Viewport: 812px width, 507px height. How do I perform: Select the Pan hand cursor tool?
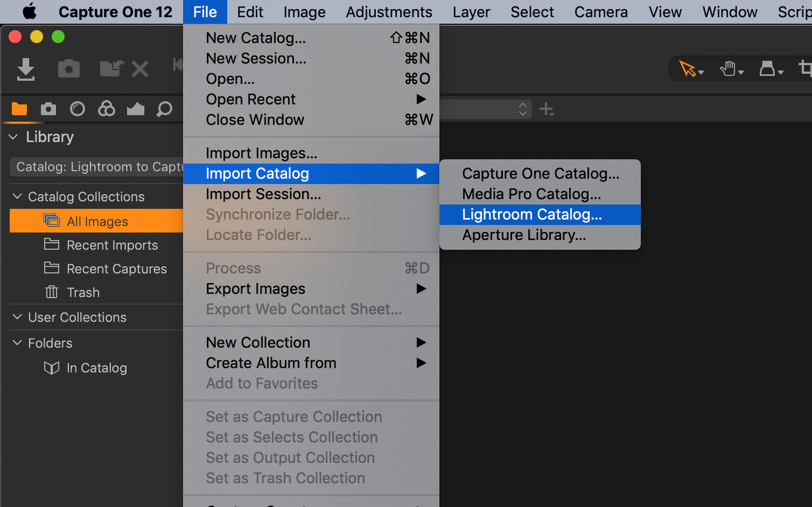(x=728, y=69)
